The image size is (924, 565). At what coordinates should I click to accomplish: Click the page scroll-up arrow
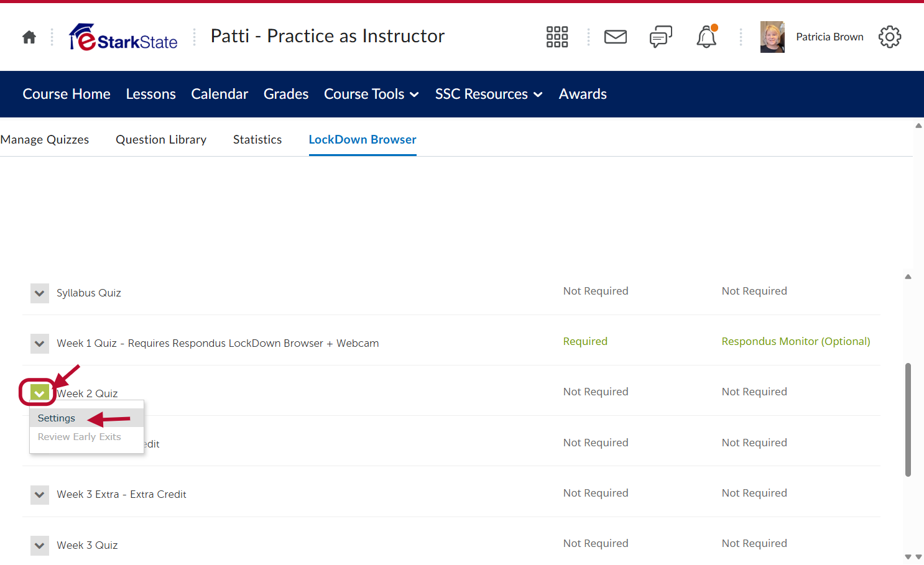918,126
